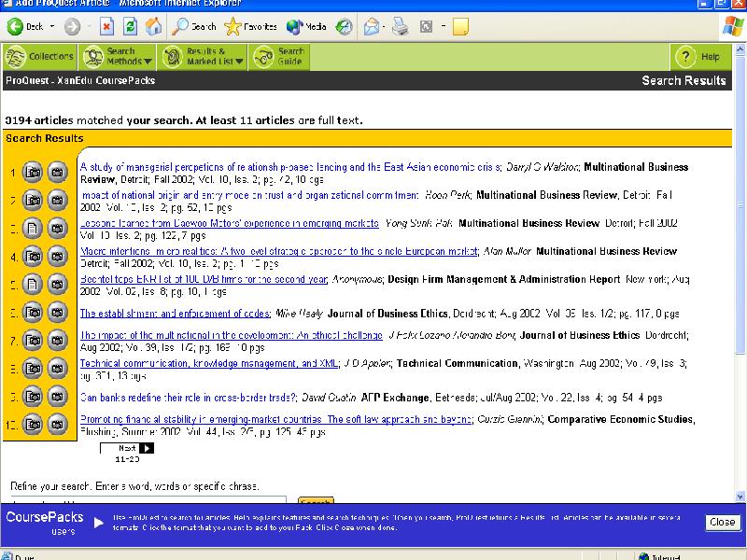747x560 pixels.
Task: Print the page with the printer icon
Action: click(x=401, y=27)
